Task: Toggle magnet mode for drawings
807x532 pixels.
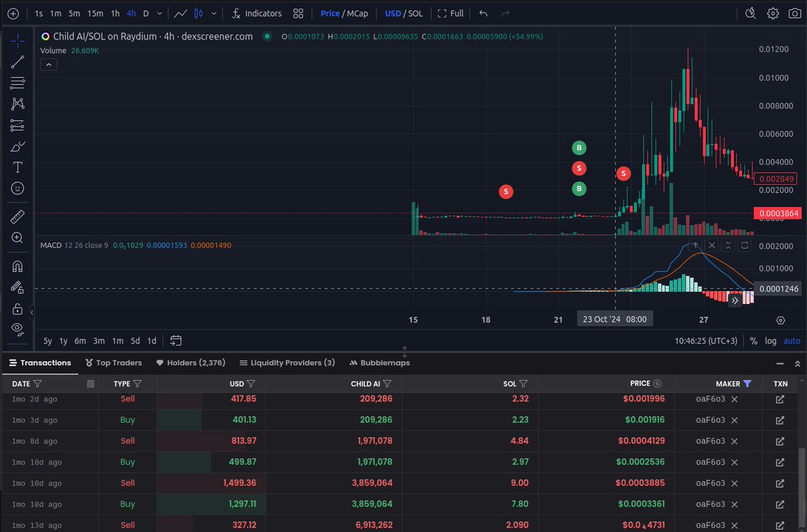Action: (17, 266)
